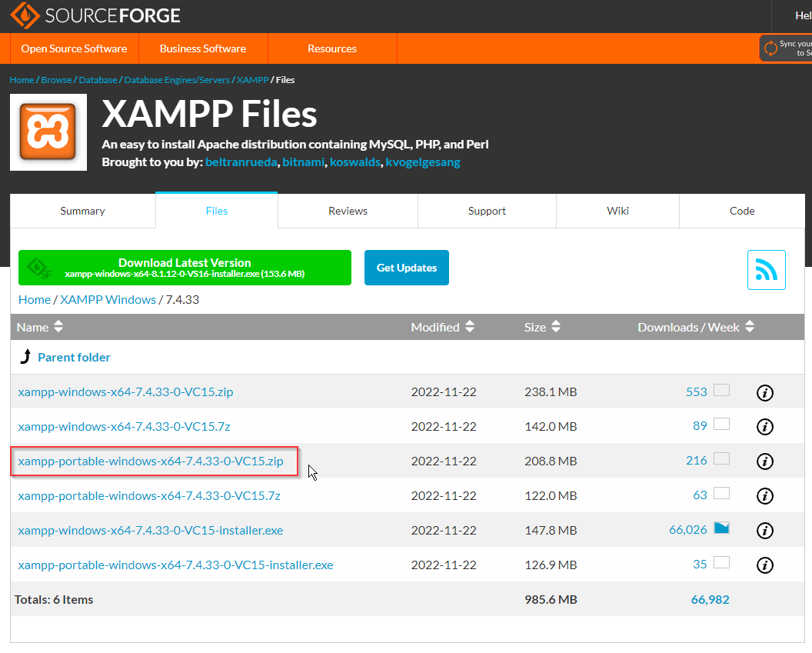Download xampp-portable-windows-x64-7.4.33-0-VC15-installer.exe
Screen dimensions: 812x653
(175, 565)
